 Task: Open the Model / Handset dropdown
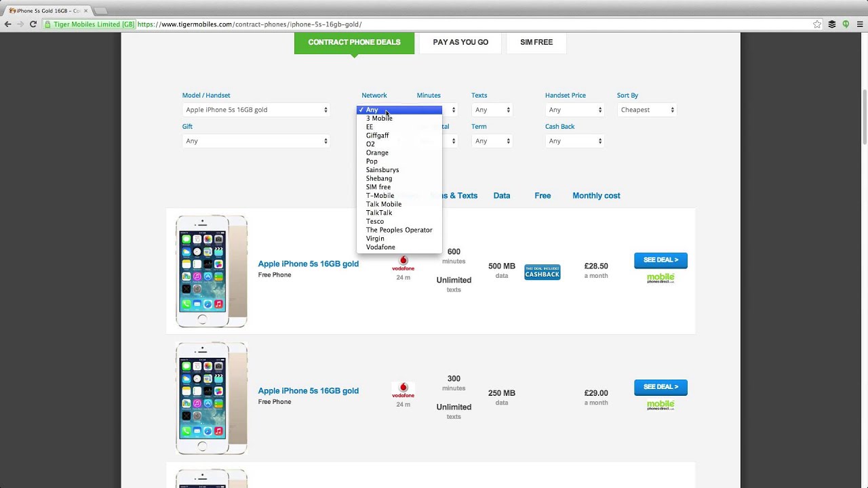tap(256, 110)
